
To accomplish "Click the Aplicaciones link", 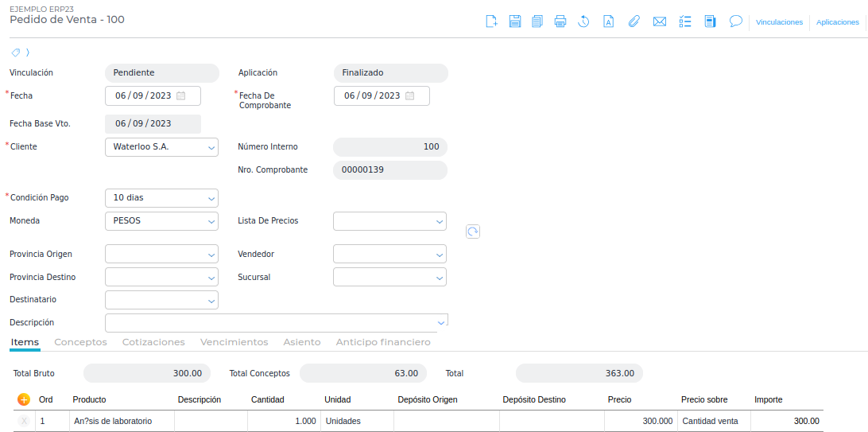I will click(x=838, y=22).
